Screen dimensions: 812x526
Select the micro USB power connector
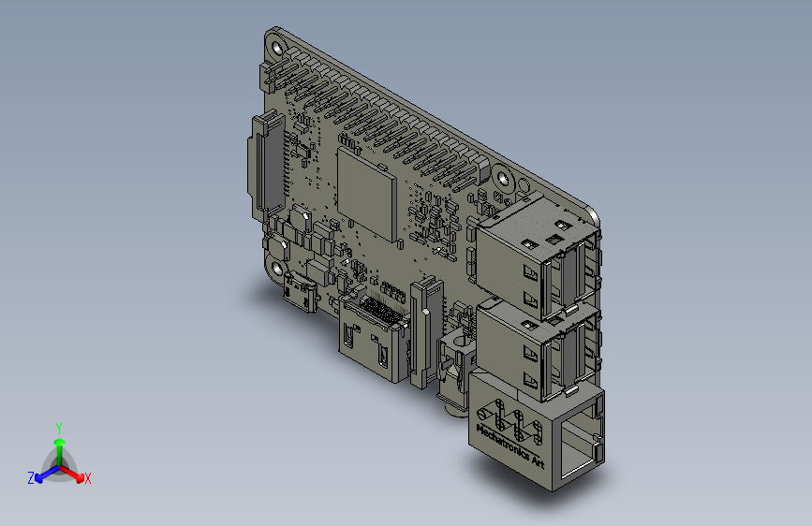coord(300,293)
